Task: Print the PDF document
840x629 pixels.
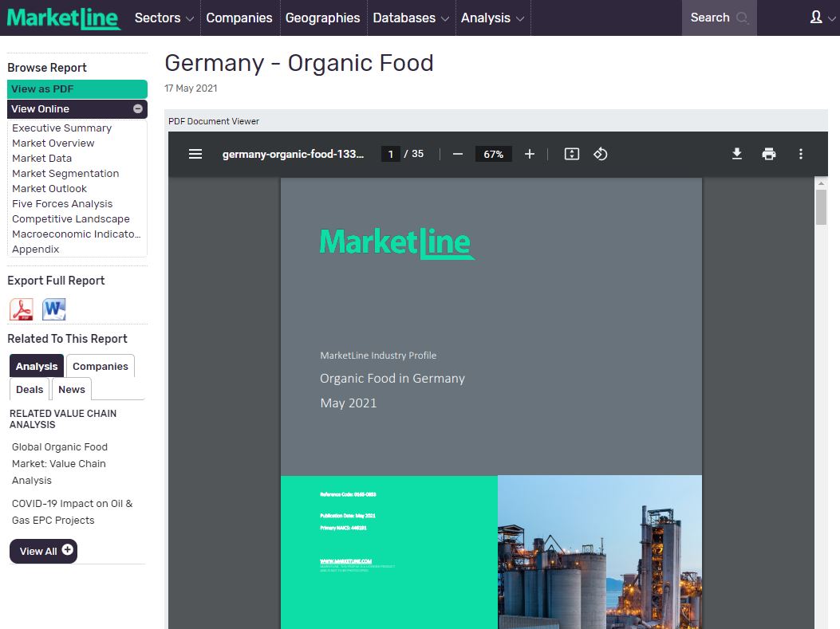Action: pyautogui.click(x=769, y=154)
